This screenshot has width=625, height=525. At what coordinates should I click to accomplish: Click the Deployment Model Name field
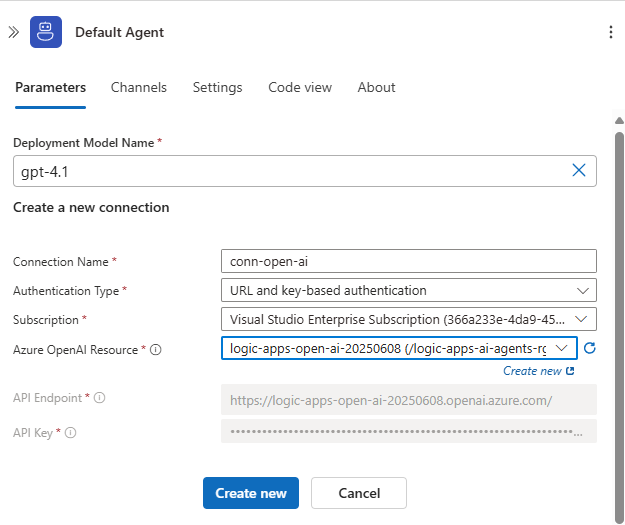pos(305,171)
